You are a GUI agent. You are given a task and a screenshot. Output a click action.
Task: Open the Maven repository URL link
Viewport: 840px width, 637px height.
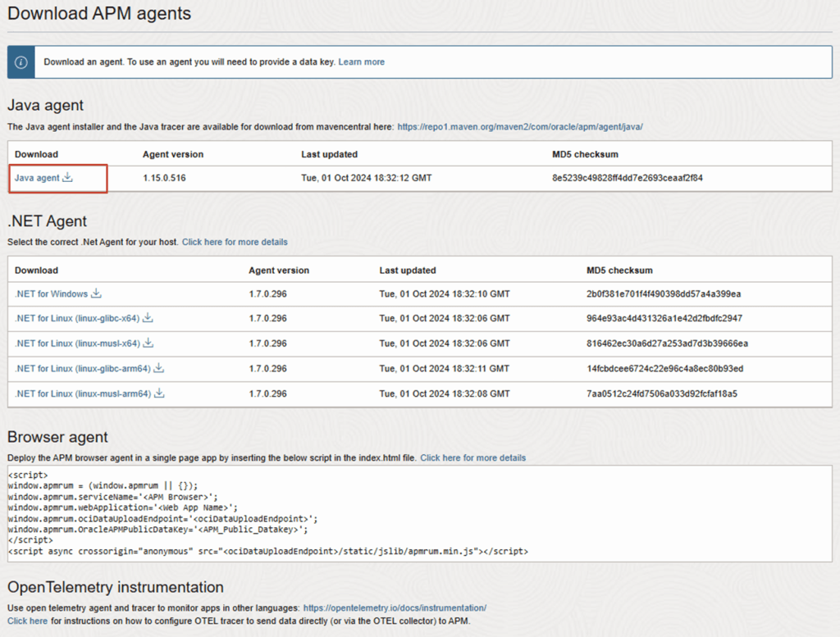tap(520, 127)
